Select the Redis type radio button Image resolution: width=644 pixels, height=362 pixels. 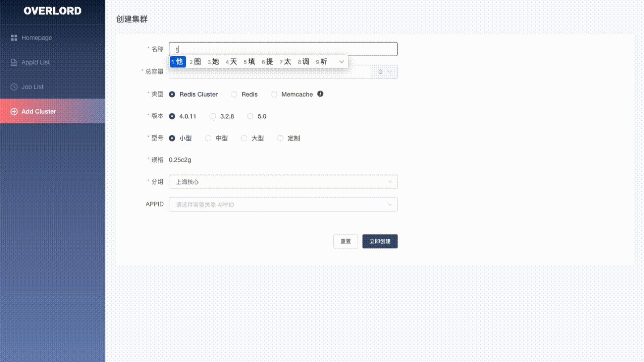234,94
